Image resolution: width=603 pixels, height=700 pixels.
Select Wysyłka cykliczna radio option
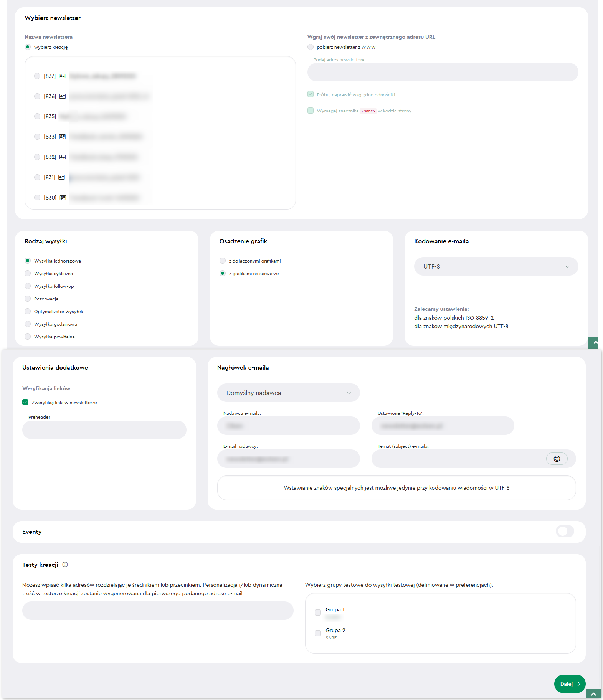[28, 273]
